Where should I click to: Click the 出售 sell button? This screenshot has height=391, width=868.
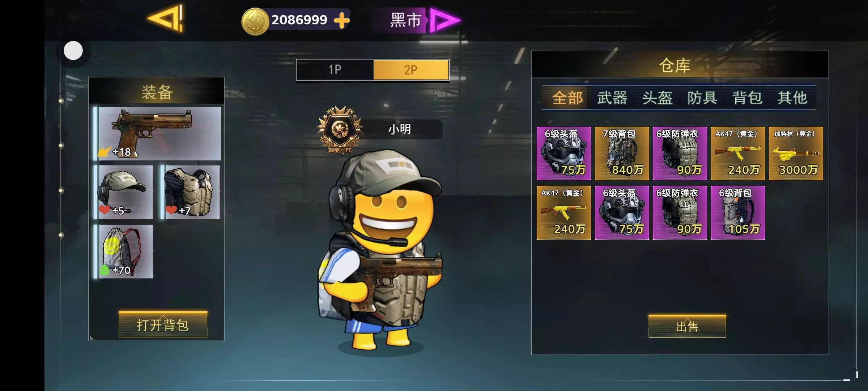687,327
